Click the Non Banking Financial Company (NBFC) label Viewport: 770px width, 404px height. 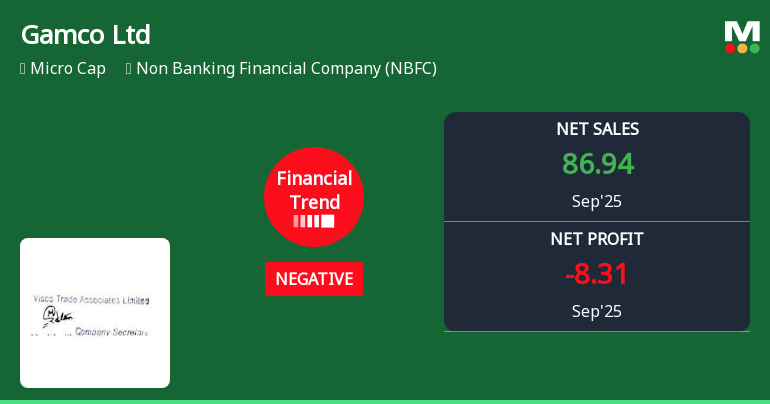tap(286, 69)
